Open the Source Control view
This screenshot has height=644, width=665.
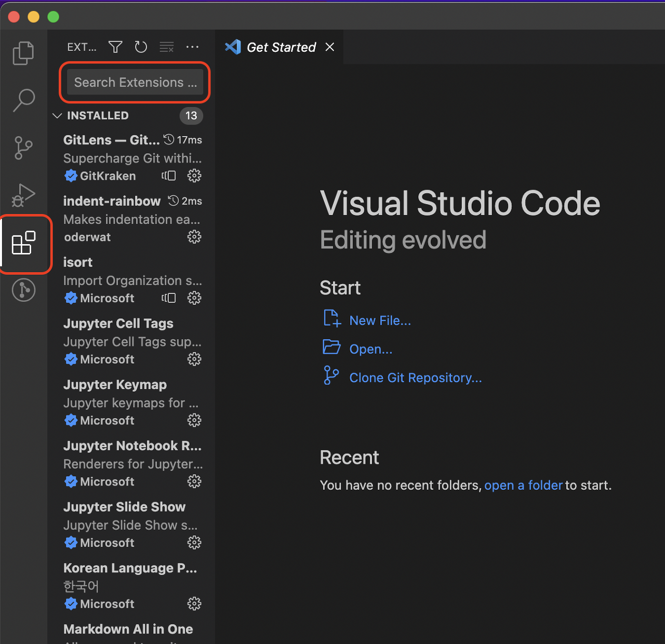coord(23,148)
